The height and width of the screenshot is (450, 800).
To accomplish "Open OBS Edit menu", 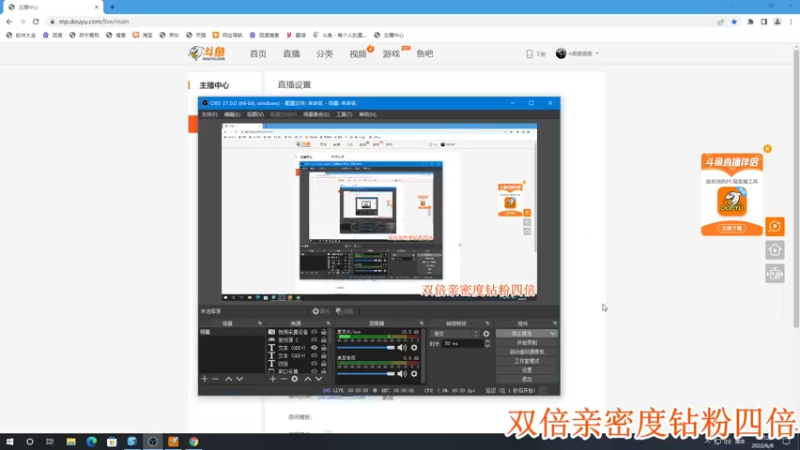I will [x=232, y=114].
